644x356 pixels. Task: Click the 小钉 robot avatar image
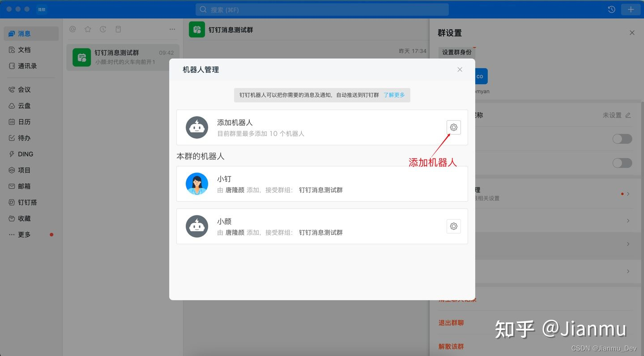(197, 184)
